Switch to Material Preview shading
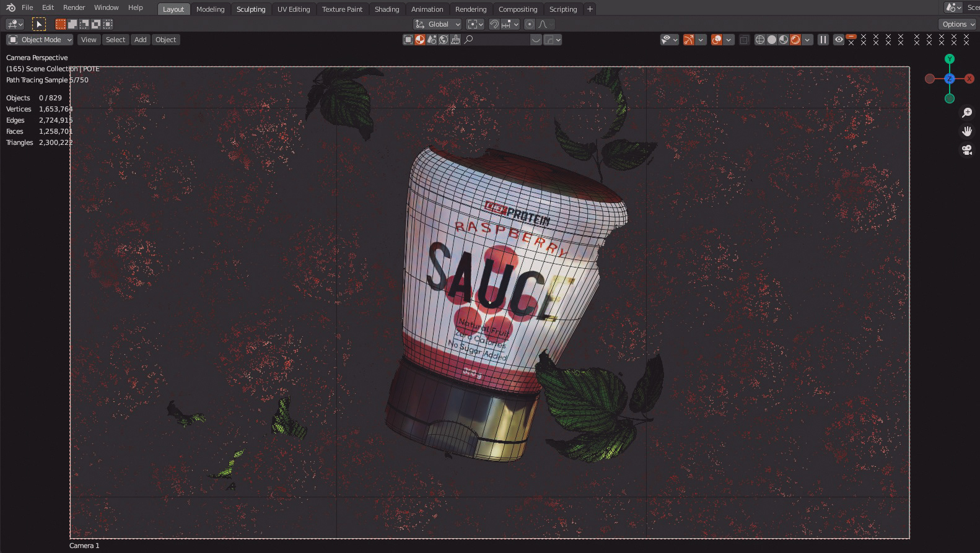This screenshot has height=553, width=980. [784, 40]
